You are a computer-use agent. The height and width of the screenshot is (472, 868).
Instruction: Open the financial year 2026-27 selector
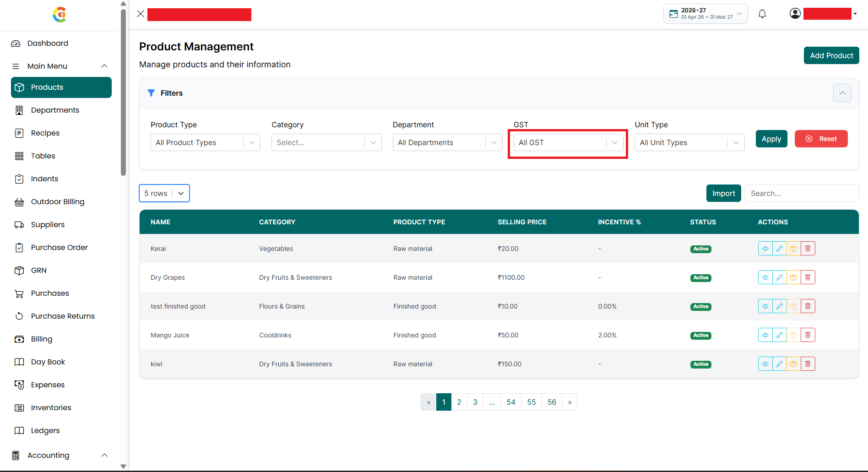coord(705,14)
